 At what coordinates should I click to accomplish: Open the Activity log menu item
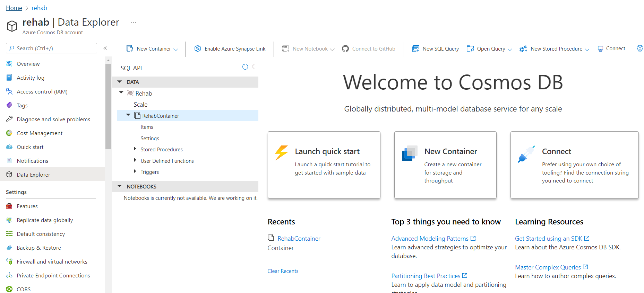point(31,78)
